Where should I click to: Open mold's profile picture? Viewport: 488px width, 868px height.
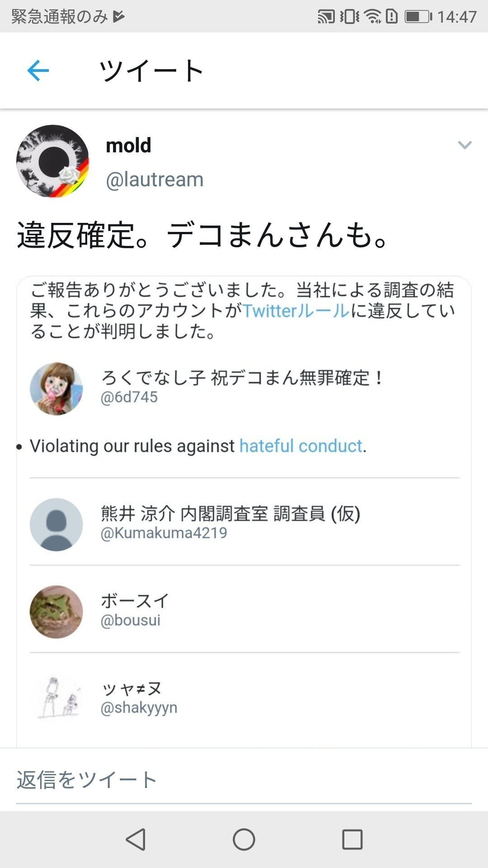(52, 161)
